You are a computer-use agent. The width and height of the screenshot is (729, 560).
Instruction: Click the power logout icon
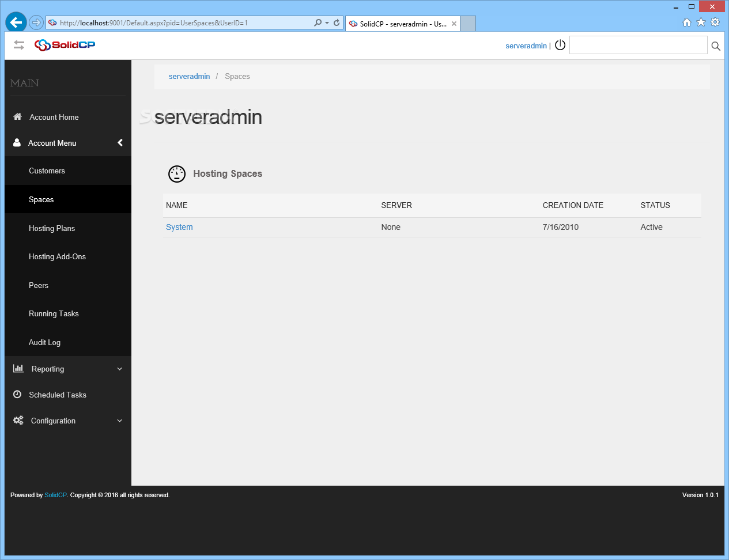pos(560,45)
